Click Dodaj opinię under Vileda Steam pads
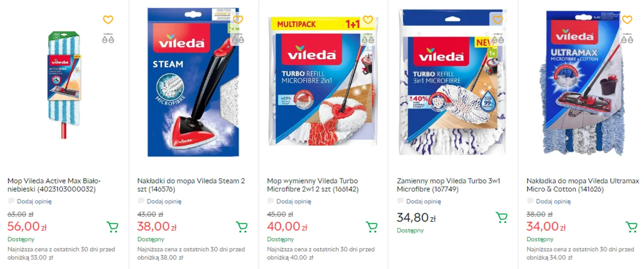This screenshot has height=269, width=644. point(164,201)
